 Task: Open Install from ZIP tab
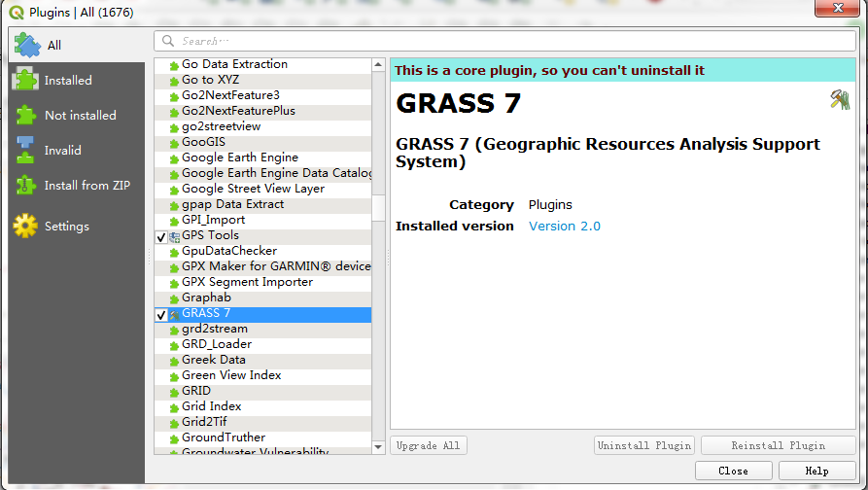(x=77, y=185)
